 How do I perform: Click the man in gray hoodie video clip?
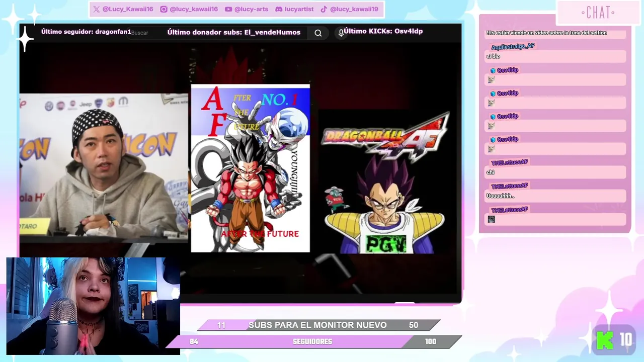point(104,167)
